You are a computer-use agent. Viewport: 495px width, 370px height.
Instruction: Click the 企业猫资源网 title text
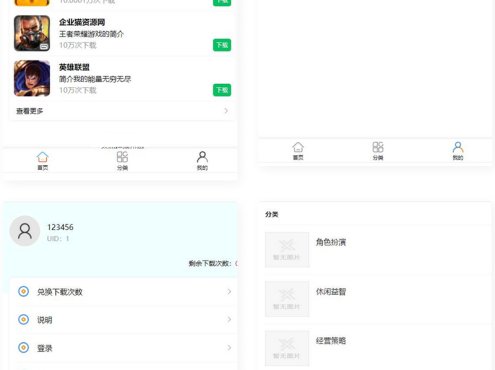(x=82, y=22)
